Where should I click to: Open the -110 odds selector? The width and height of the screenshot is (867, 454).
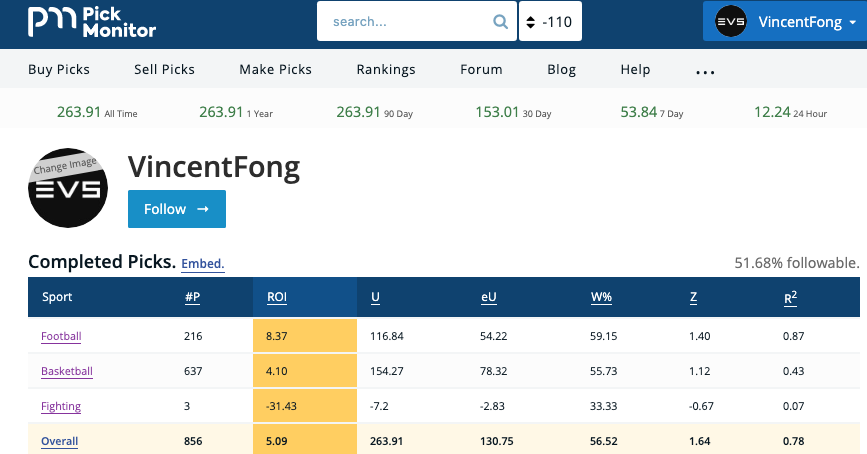tap(550, 22)
